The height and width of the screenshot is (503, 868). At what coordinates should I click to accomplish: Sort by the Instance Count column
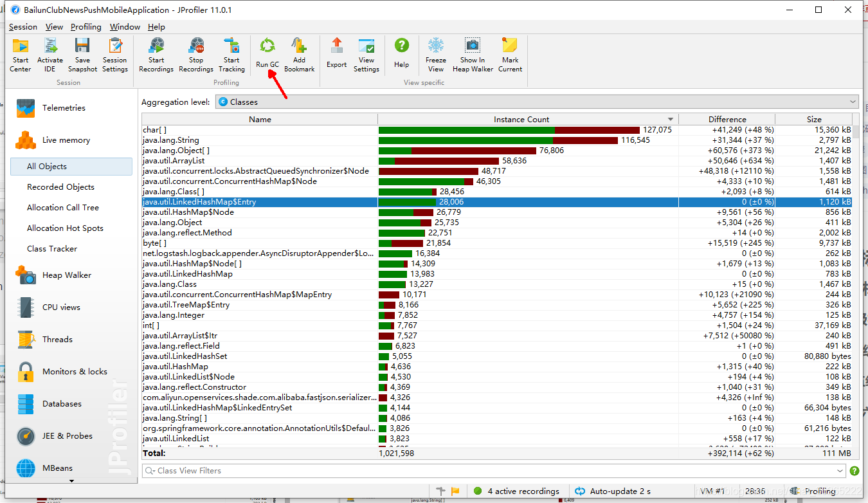click(x=528, y=119)
